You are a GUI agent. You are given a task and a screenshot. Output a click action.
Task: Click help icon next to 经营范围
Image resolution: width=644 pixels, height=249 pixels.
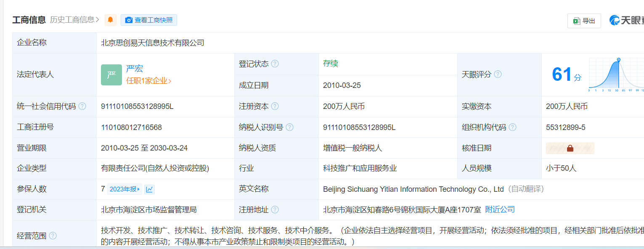pyautogui.click(x=53, y=236)
